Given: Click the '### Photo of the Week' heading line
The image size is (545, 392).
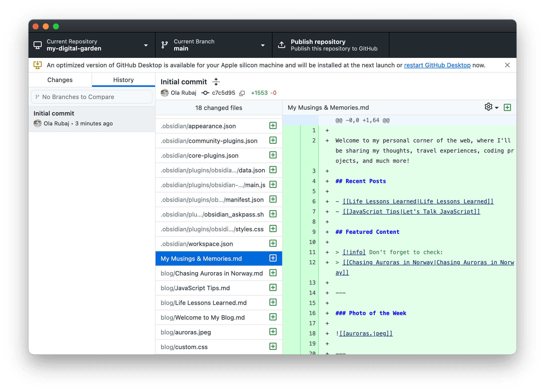Looking at the screenshot, I should tap(371, 313).
